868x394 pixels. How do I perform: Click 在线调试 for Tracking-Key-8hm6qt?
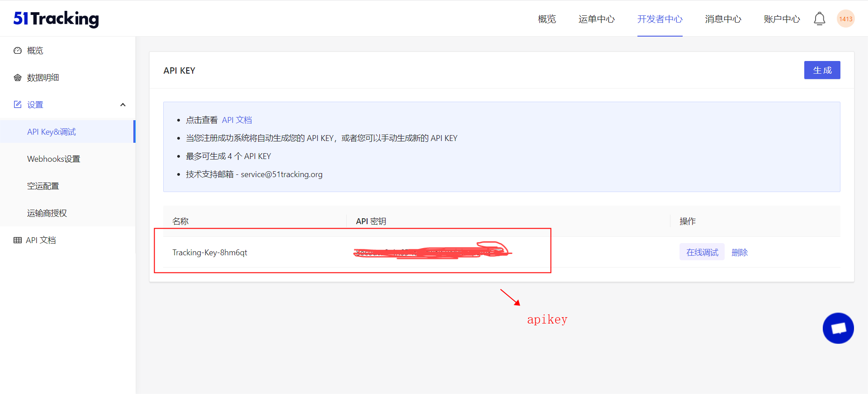[702, 252]
